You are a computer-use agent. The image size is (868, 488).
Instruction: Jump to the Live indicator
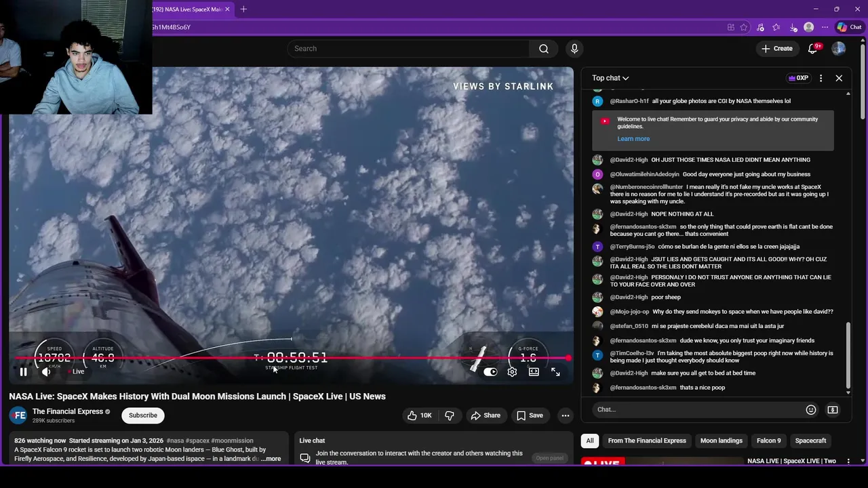[75, 371]
